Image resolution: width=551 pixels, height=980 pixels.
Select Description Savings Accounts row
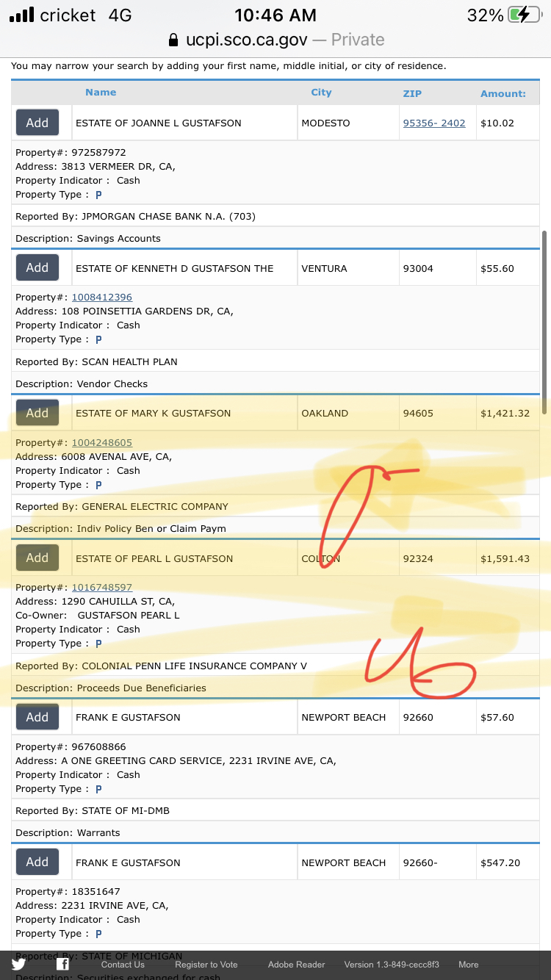(x=275, y=238)
